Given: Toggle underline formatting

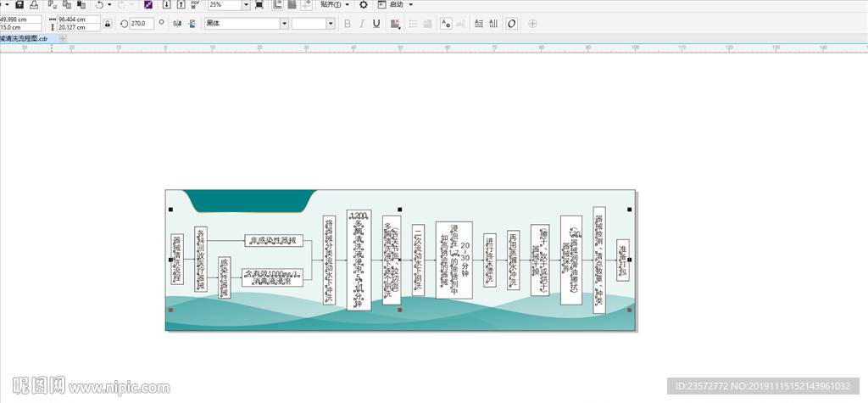Looking at the screenshot, I should click(376, 24).
